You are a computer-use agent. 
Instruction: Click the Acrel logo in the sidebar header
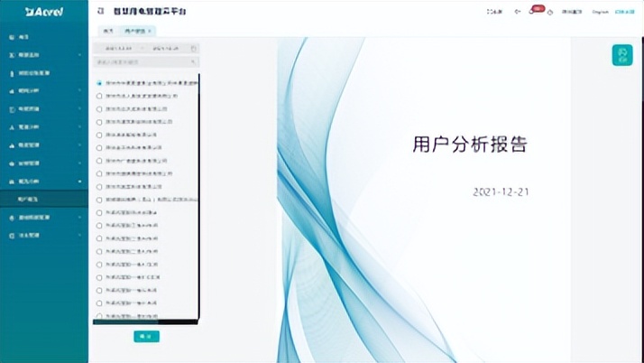(44, 12)
